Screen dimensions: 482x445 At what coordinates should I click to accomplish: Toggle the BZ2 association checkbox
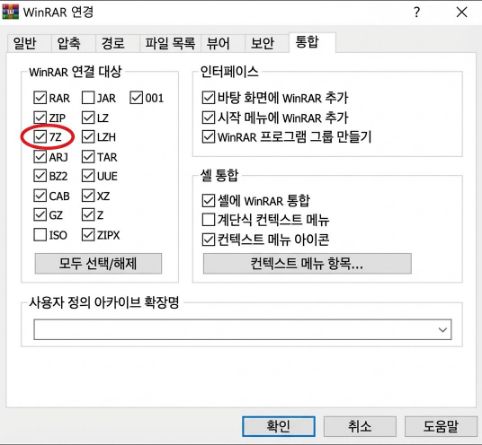40,176
